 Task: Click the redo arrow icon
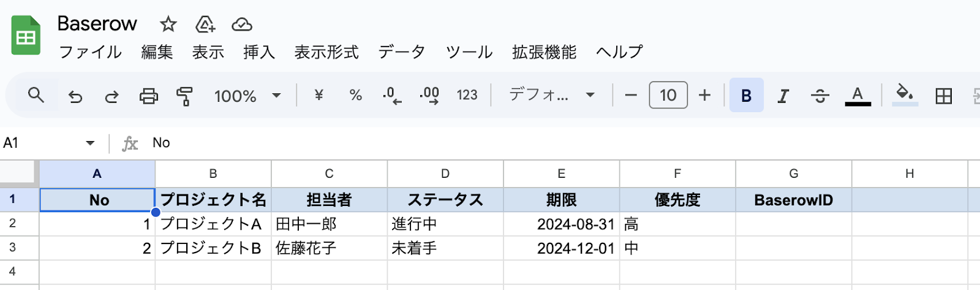click(111, 96)
